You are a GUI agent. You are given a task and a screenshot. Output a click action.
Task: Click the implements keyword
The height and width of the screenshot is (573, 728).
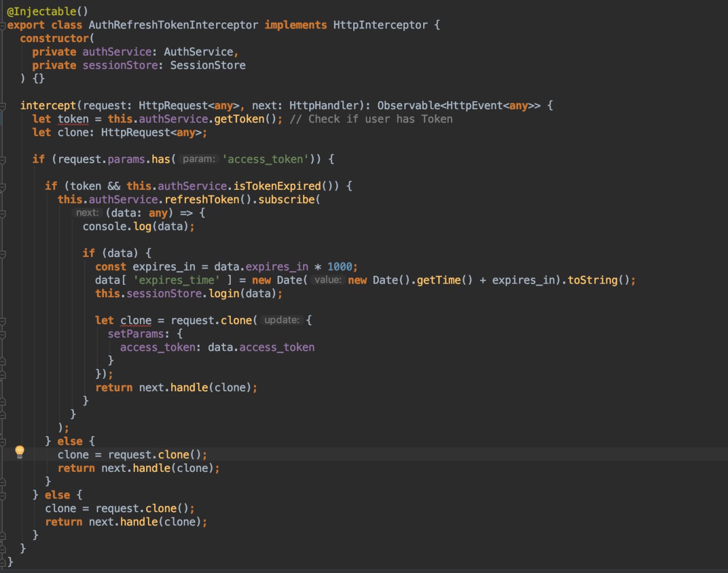click(295, 25)
